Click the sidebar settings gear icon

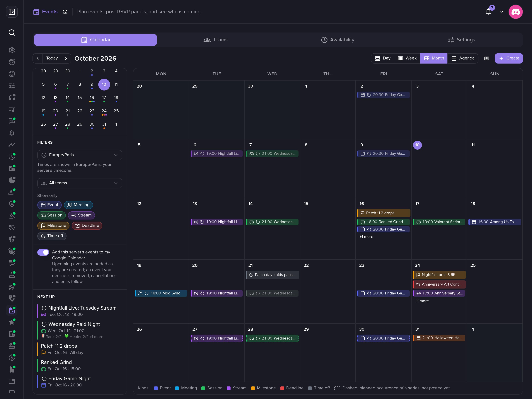(x=12, y=50)
